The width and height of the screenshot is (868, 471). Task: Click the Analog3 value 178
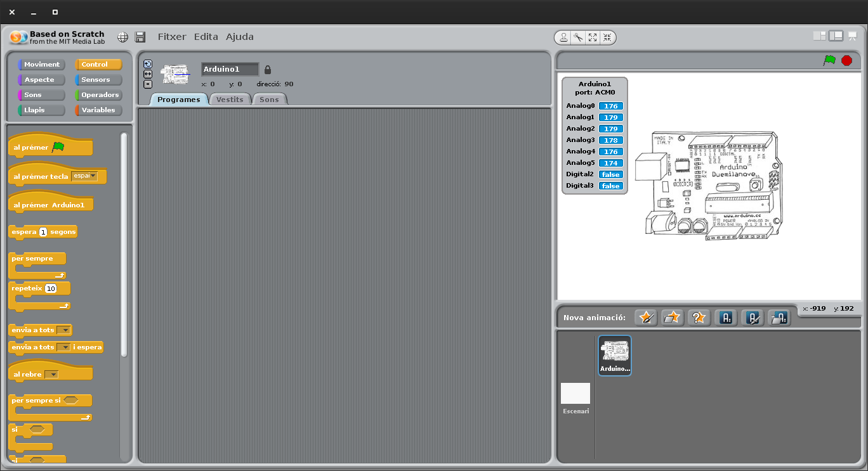pos(611,141)
